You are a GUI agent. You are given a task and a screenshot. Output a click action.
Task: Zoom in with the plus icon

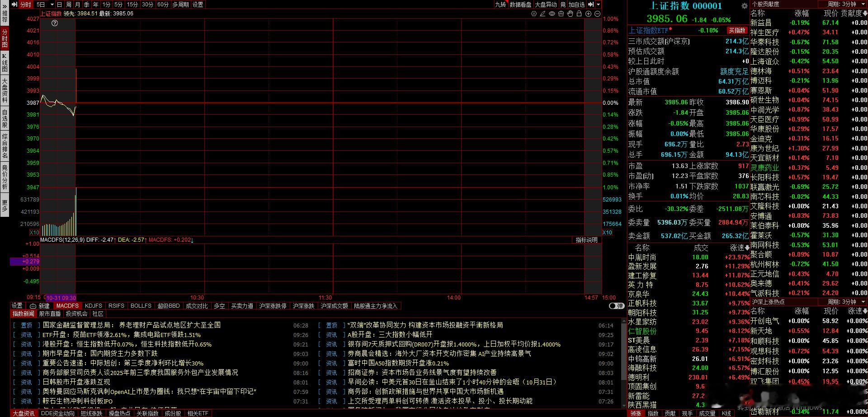tap(588, 14)
